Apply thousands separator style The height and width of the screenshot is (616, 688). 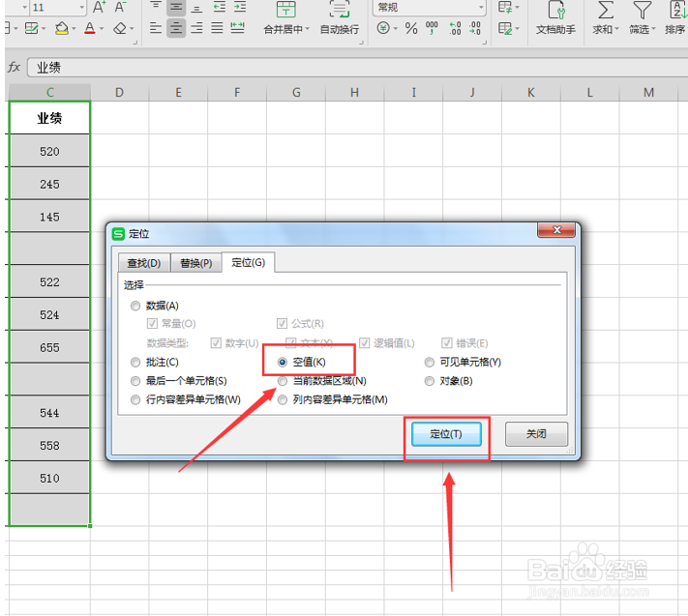432,28
